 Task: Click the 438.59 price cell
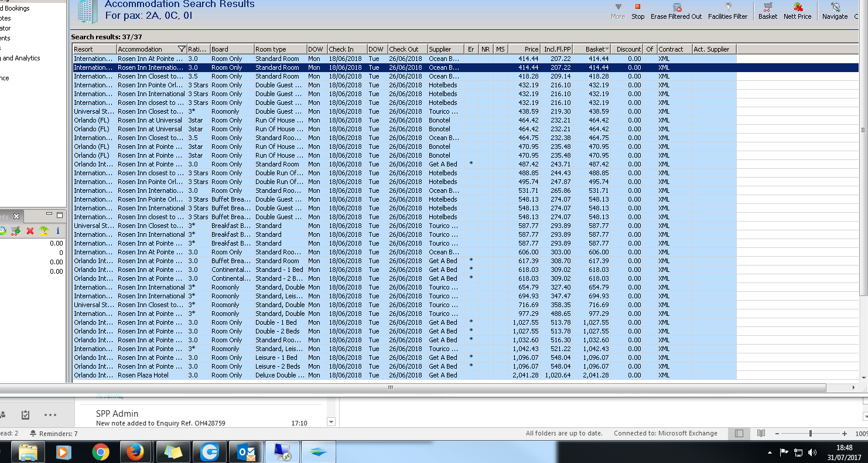coord(524,111)
